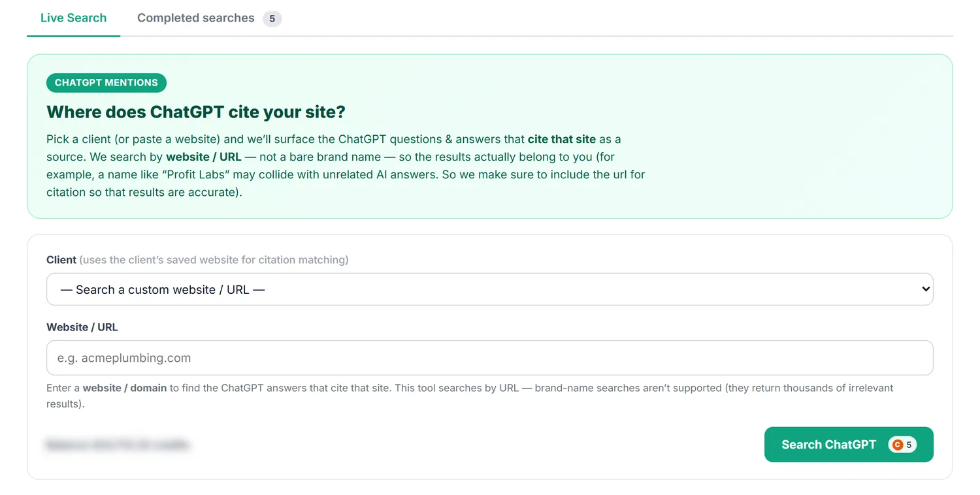Click the intro paragraph mentioning Profit Labs
Image resolution: width=980 pixels, height=495 pixels.
346,166
